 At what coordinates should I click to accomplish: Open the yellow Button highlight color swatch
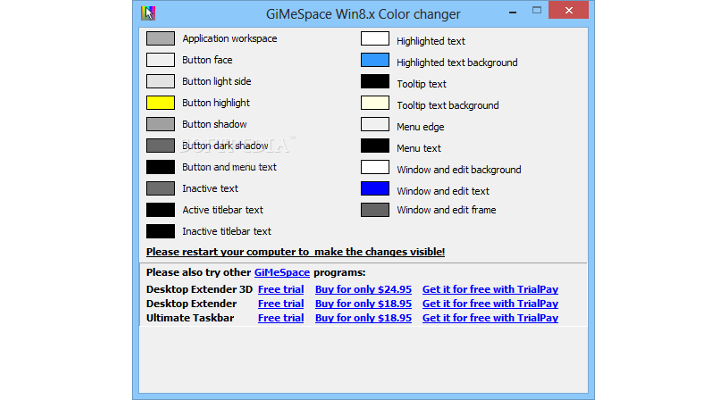[160, 103]
